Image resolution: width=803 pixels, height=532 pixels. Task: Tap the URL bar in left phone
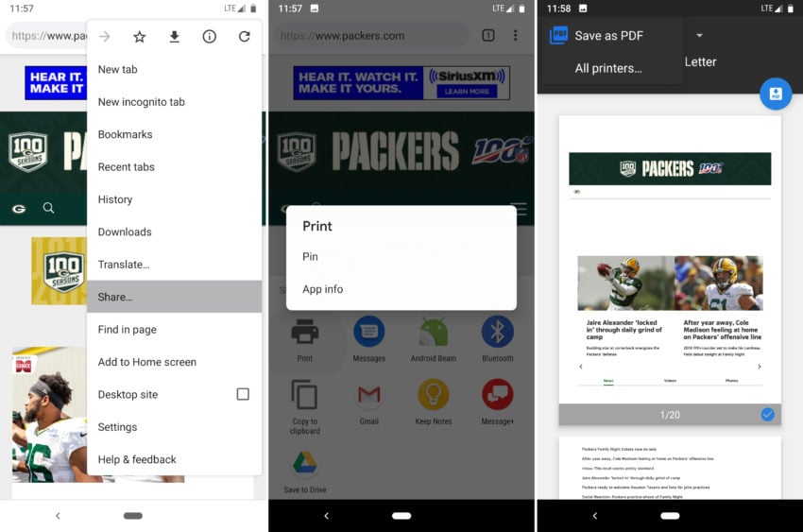click(47, 36)
